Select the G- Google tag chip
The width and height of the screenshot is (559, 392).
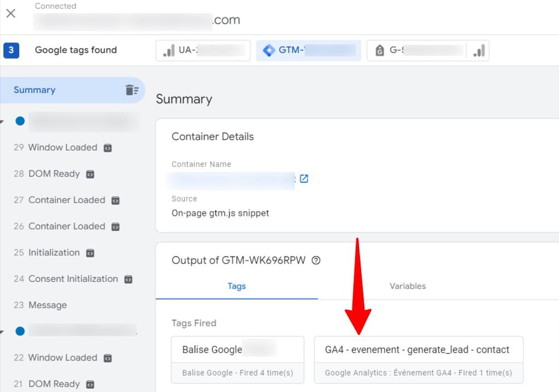pos(416,50)
